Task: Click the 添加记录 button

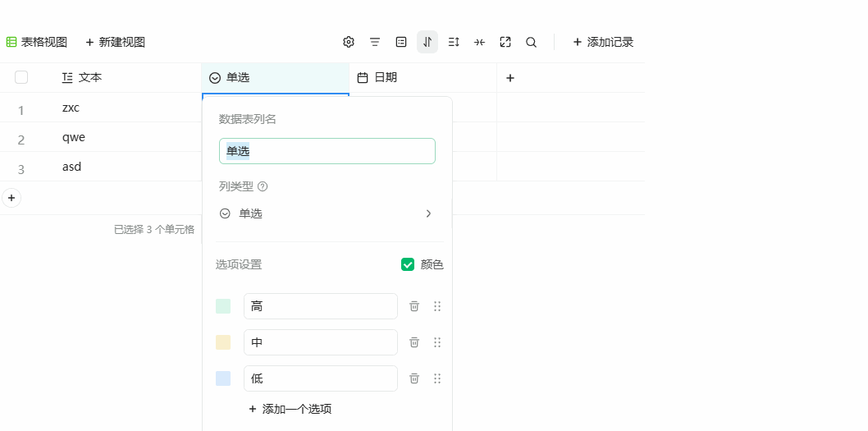Action: [x=603, y=42]
